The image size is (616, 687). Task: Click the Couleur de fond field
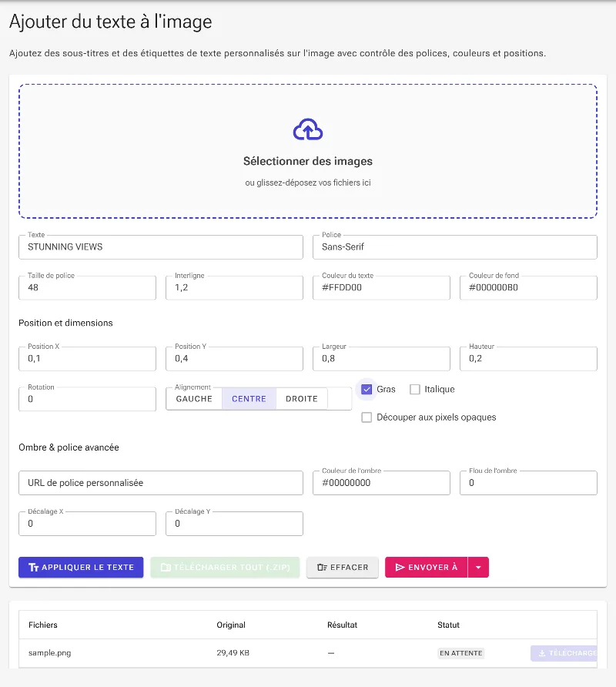click(x=528, y=288)
